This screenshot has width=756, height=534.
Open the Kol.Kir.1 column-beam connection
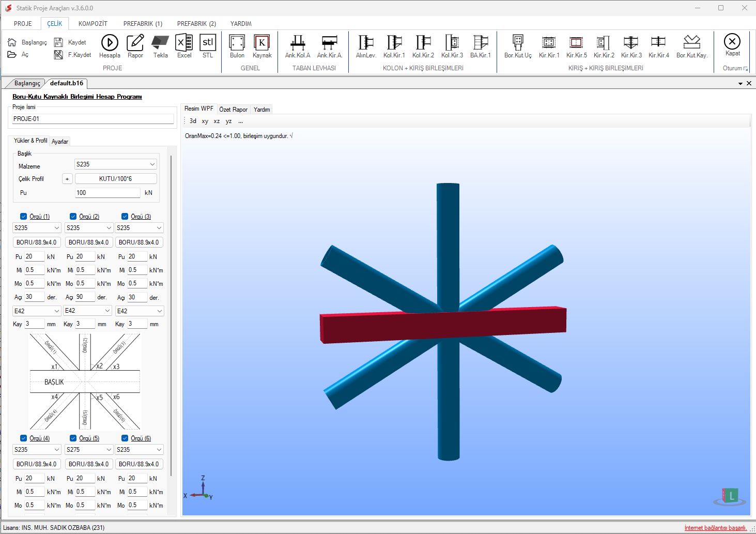point(394,47)
